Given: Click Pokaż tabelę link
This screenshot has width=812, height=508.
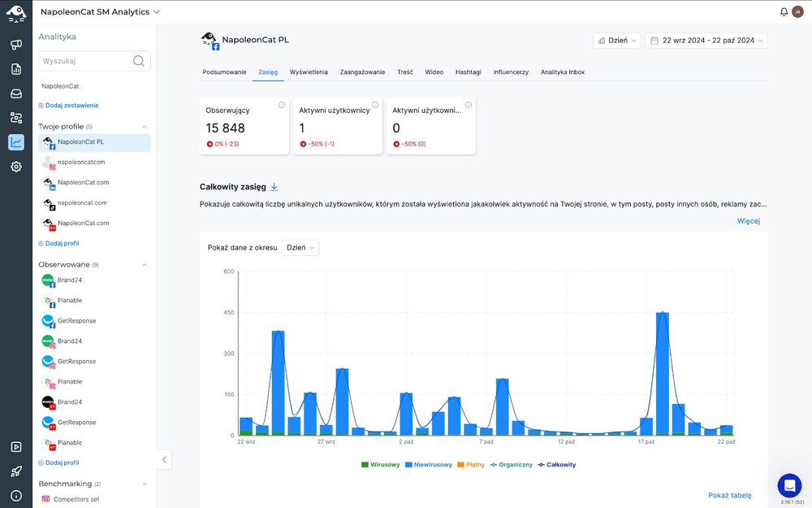Looking at the screenshot, I should (730, 495).
